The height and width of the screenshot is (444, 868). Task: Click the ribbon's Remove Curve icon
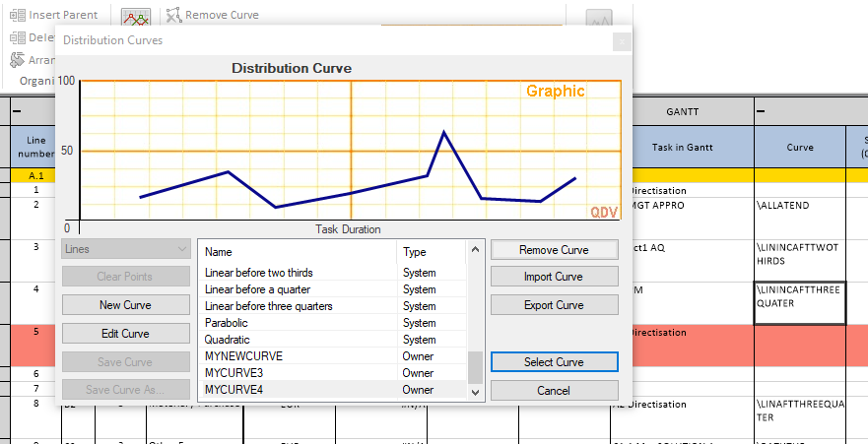point(173,15)
